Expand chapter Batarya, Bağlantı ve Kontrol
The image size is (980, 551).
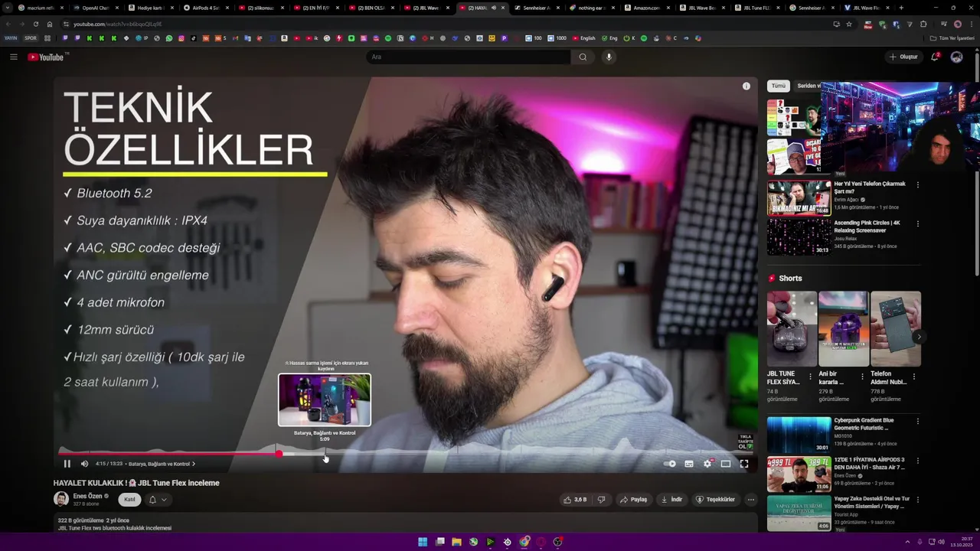(162, 464)
